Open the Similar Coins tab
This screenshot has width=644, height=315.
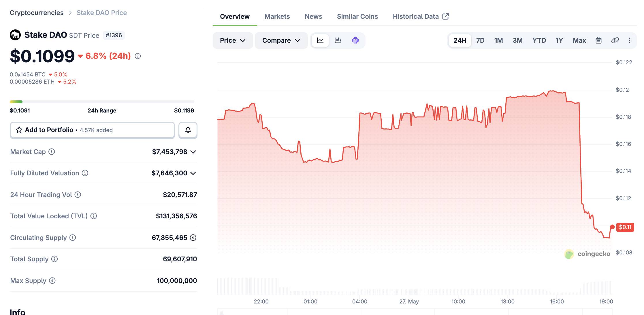(357, 16)
